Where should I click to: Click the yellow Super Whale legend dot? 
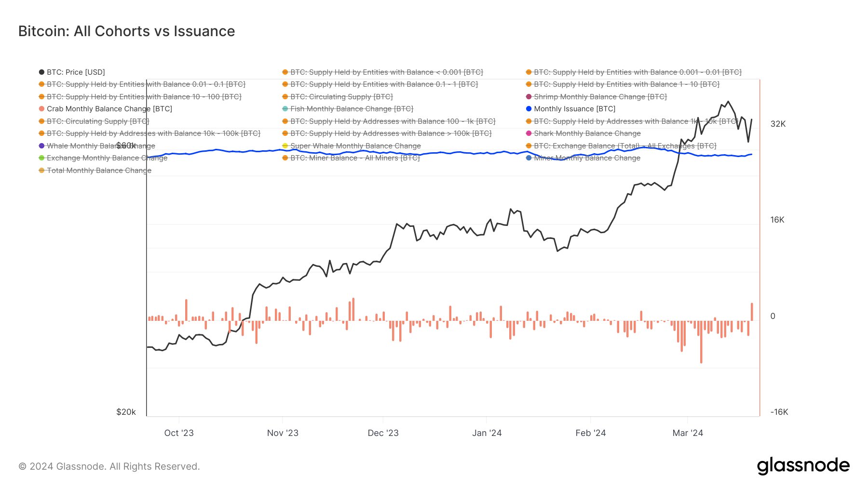click(x=285, y=146)
